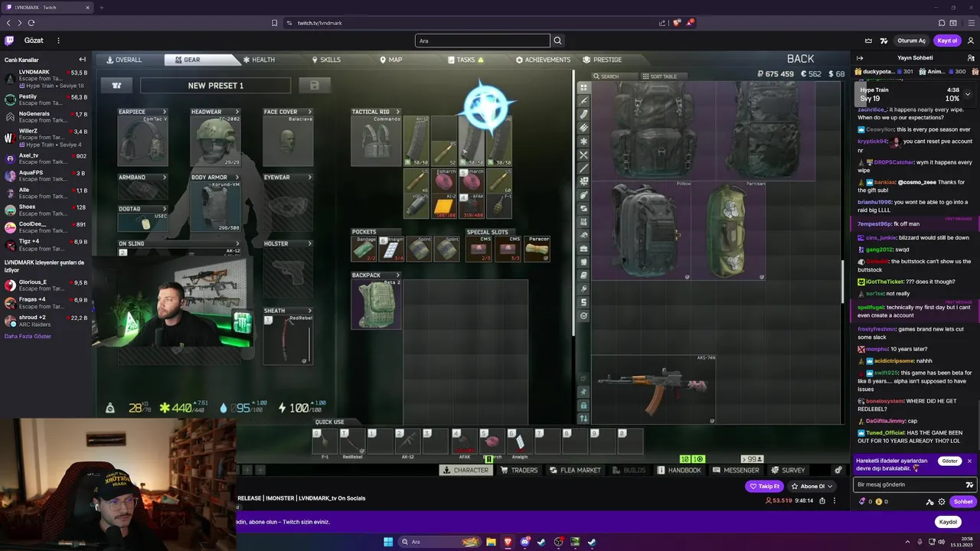Expand the Backpack slot arrow
Viewport: 980px width, 551px height.
click(x=397, y=275)
